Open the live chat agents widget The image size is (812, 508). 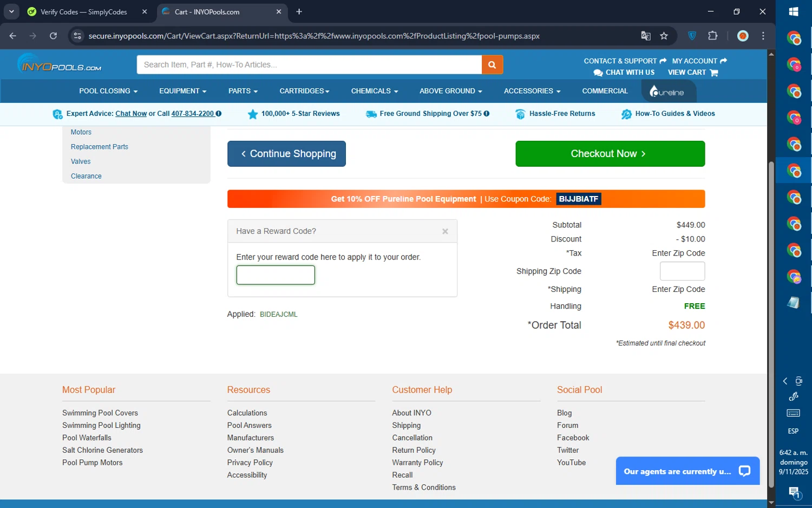(x=687, y=471)
